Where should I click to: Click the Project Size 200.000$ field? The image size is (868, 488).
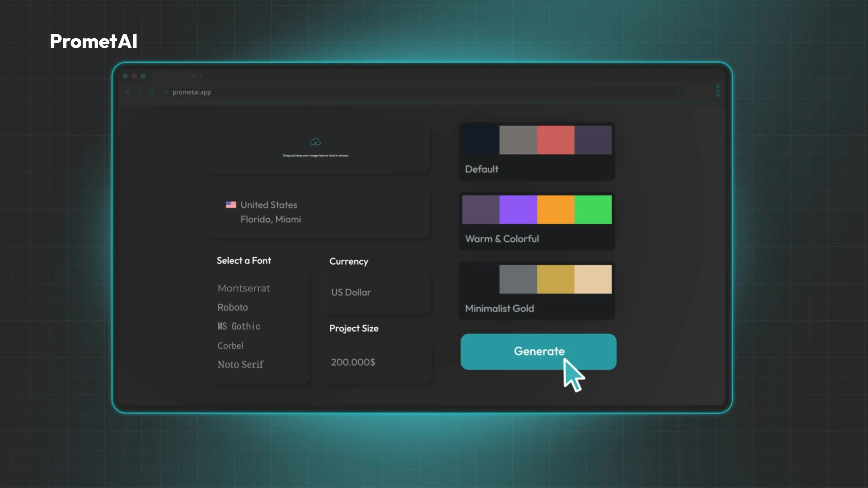376,362
